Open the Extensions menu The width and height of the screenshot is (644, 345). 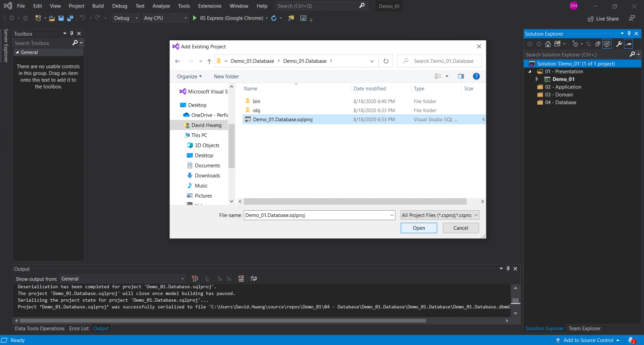[x=209, y=6]
